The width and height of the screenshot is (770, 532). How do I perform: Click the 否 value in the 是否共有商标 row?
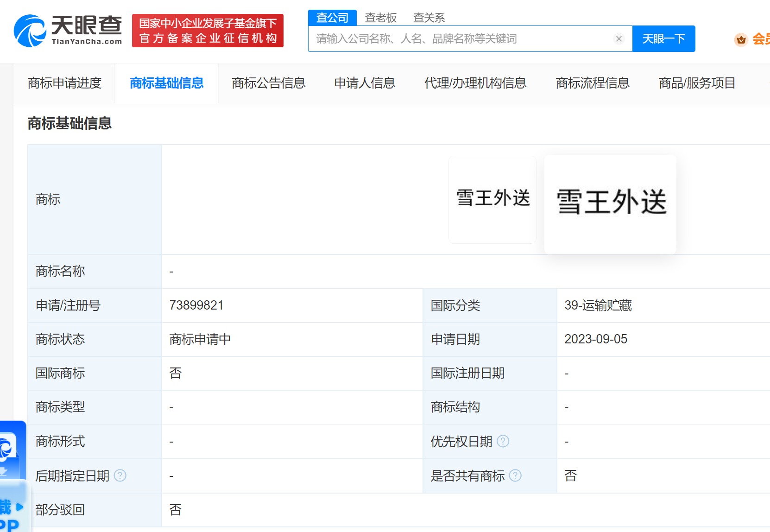[x=571, y=475]
